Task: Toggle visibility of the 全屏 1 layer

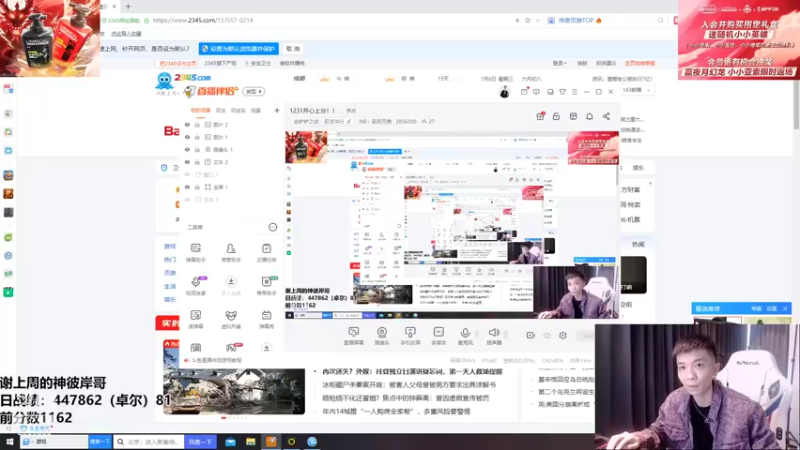Action: tap(188, 187)
